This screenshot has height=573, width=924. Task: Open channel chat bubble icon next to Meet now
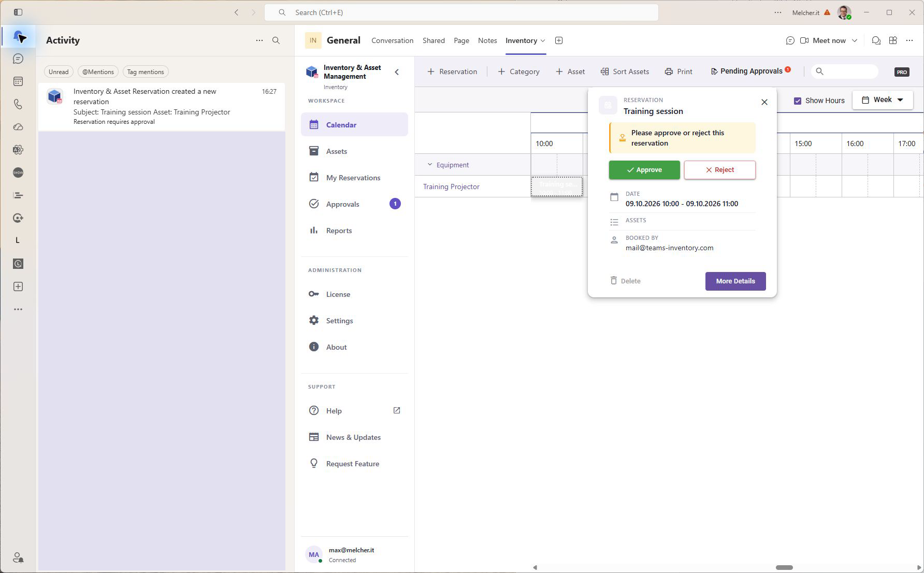(x=790, y=40)
